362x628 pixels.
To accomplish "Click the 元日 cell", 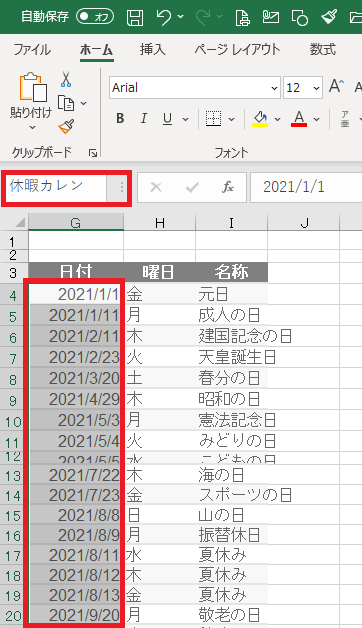I will [231, 295].
